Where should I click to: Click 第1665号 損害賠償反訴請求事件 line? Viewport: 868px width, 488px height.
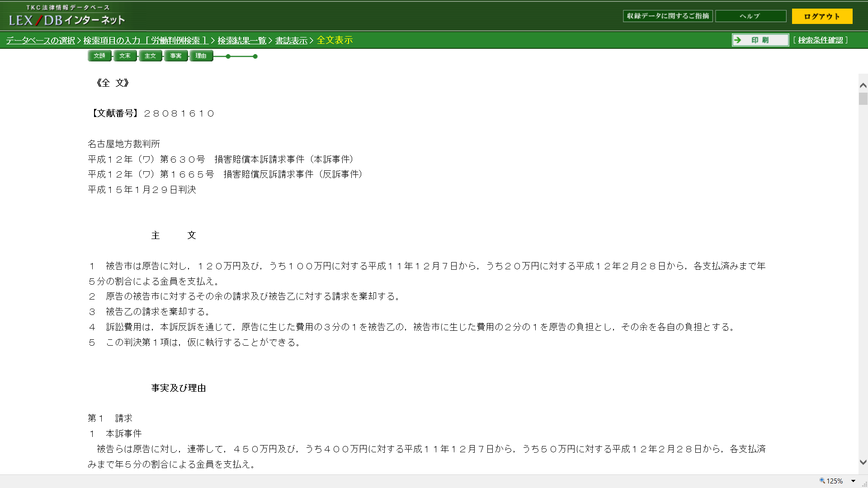[x=227, y=174]
